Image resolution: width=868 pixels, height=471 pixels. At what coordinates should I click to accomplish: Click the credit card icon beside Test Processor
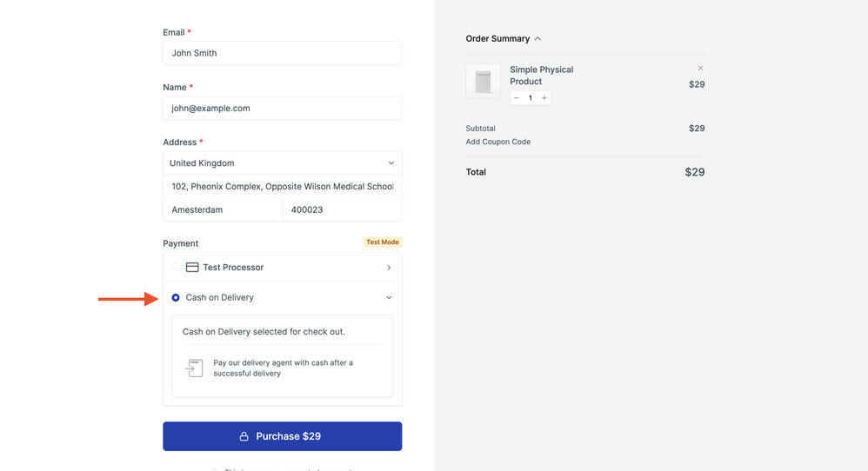(192, 268)
